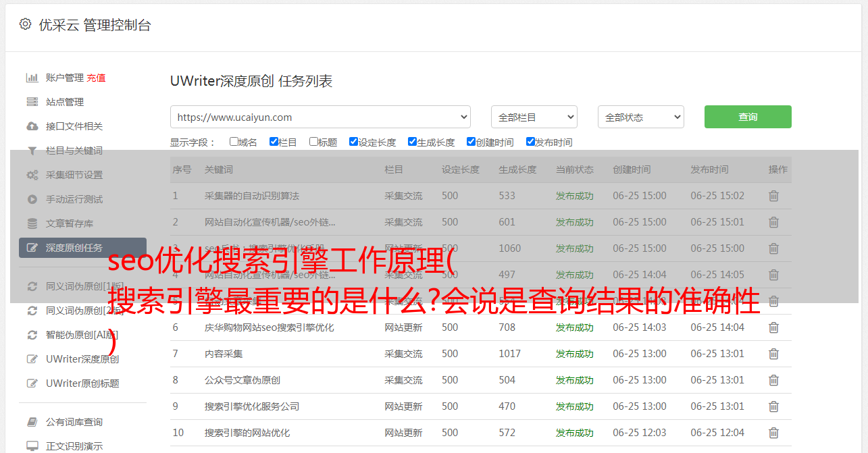The height and width of the screenshot is (453, 868).
Task: Click the cloud upload icon for 接口文件相关
Action: click(x=32, y=126)
